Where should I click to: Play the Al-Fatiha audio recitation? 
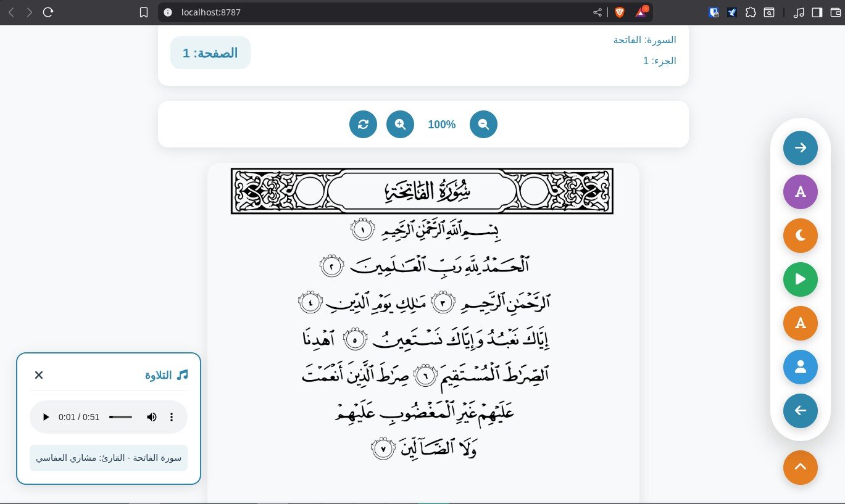coord(46,417)
